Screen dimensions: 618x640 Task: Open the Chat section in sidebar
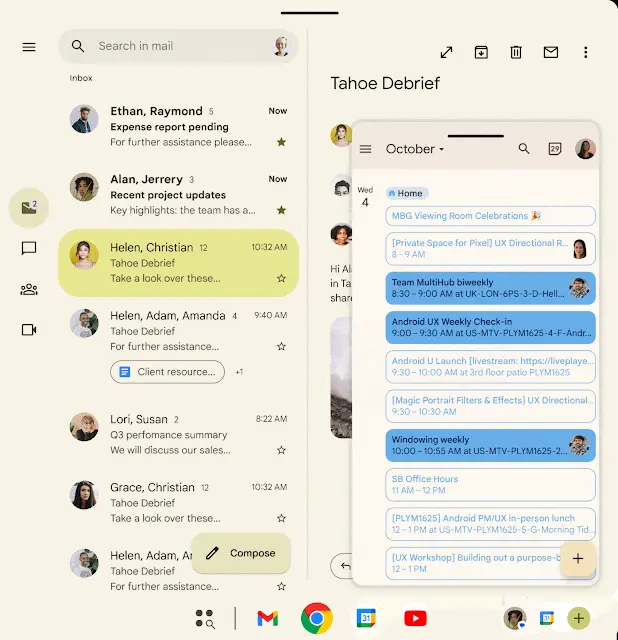(x=29, y=249)
